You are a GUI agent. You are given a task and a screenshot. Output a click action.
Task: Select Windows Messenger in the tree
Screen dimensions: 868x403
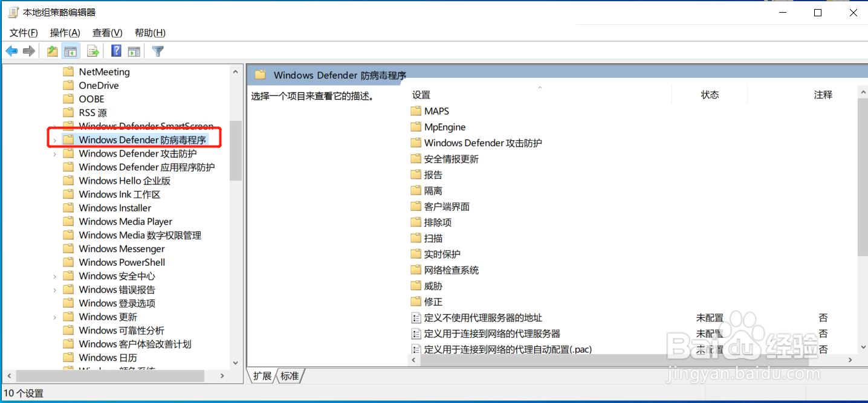pyautogui.click(x=121, y=249)
